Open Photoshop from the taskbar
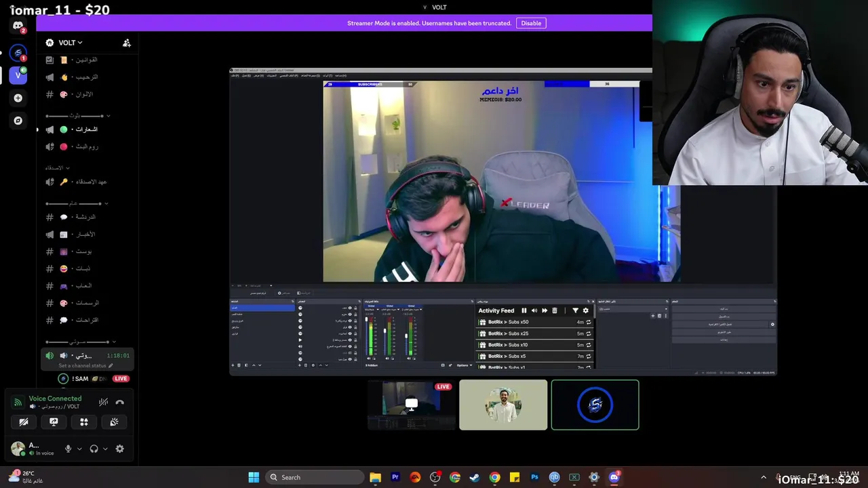This screenshot has width=868, height=488. coord(534,477)
